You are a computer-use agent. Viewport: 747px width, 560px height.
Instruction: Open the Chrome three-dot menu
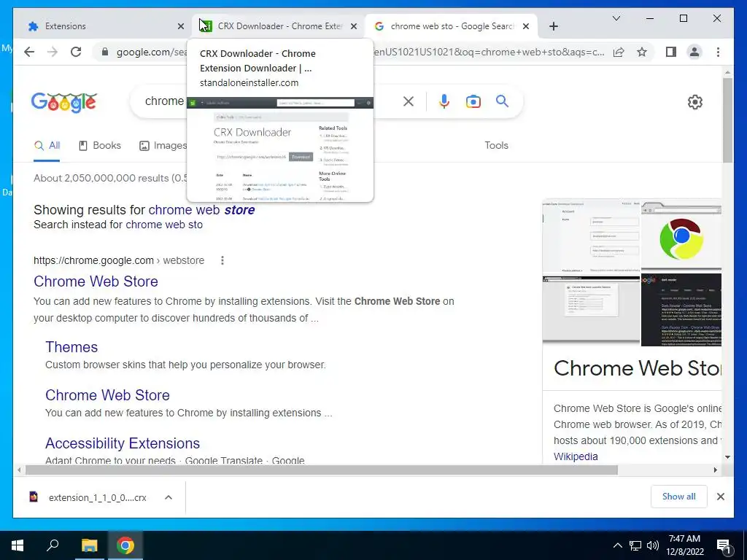point(718,52)
